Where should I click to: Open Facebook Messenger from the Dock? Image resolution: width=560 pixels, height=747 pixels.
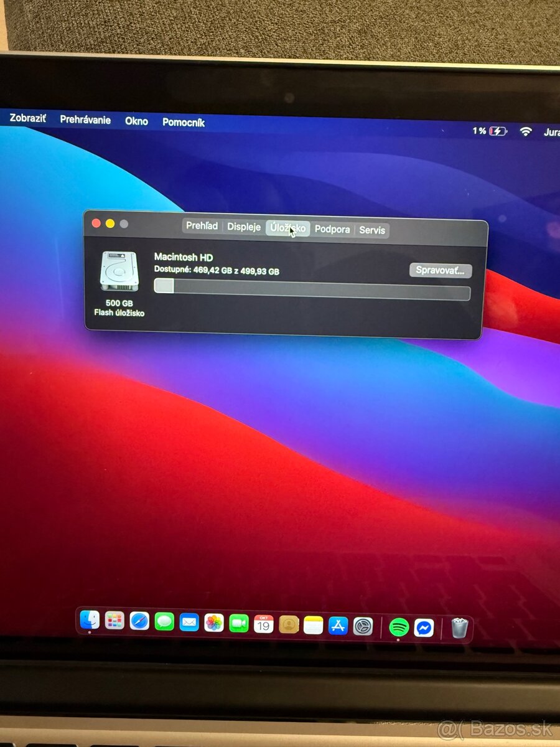tap(423, 626)
